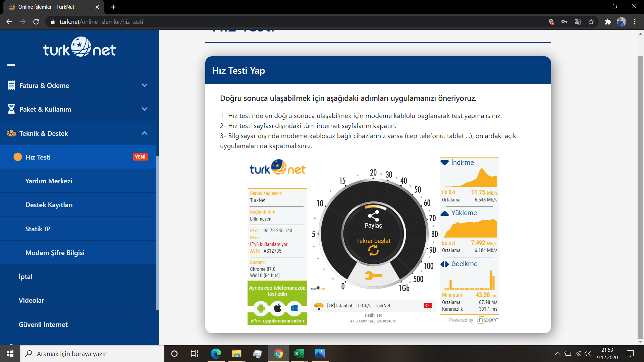Open Videolar sidebar link
This screenshot has width=644, height=362.
point(32,300)
